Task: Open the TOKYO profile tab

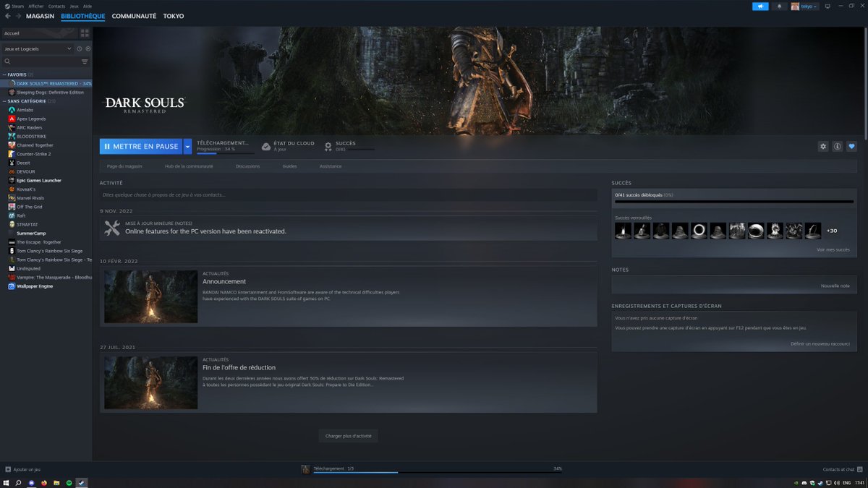Action: 174,16
